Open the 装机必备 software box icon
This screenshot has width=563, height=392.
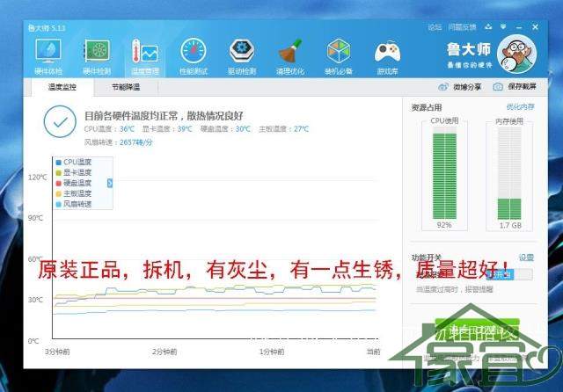(x=339, y=56)
